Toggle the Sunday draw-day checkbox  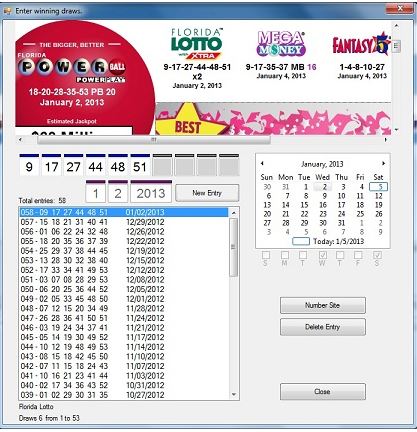266,255
